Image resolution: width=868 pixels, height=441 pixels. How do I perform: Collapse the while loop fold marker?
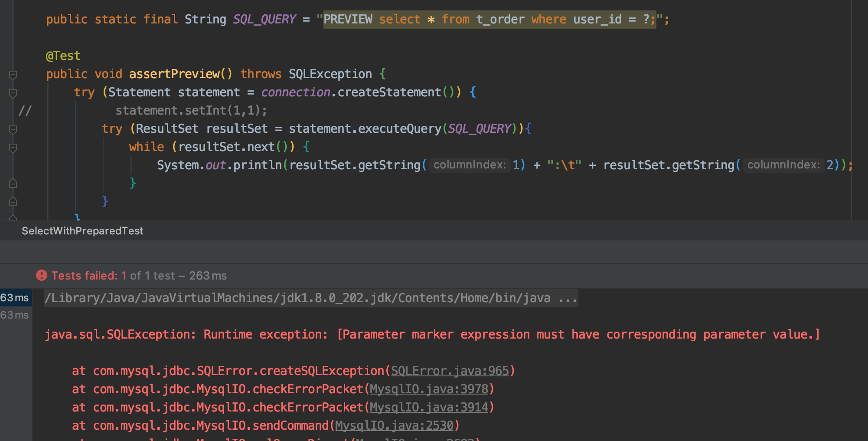click(13, 148)
